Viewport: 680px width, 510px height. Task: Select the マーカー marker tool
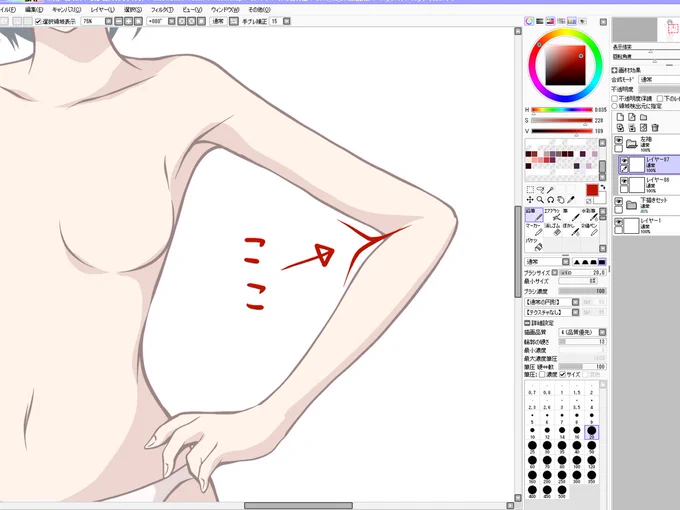pos(534,230)
